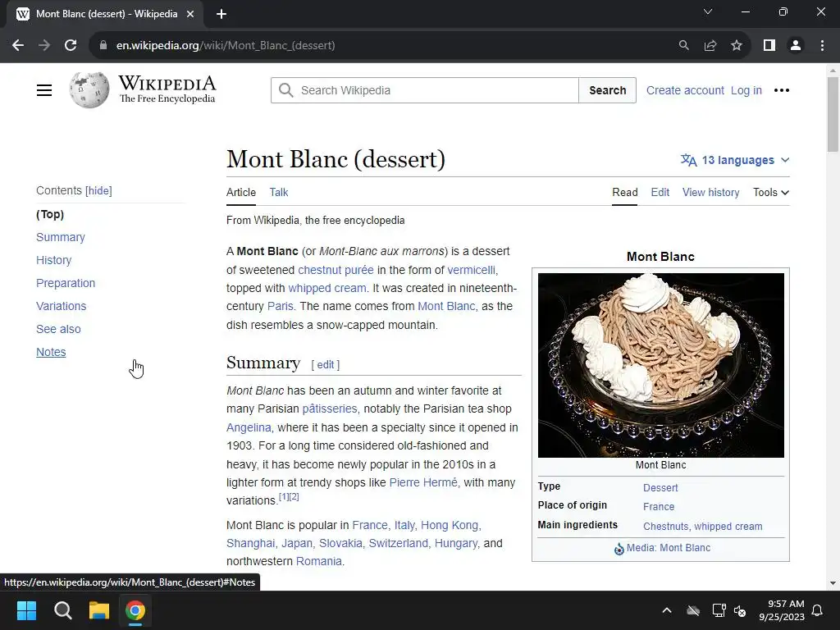Select the Read tab
The width and height of the screenshot is (840, 630).
point(624,192)
